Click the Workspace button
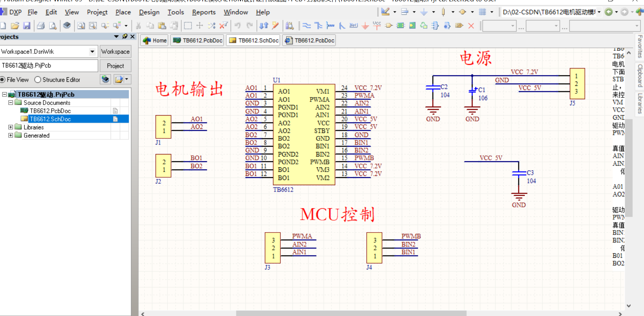 click(x=115, y=51)
